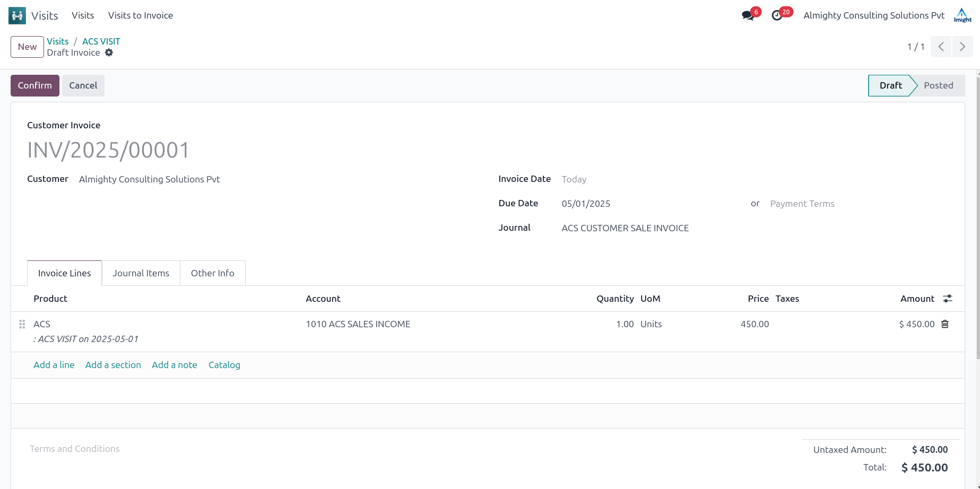980x489 pixels.
Task: Switch to the Journal Items tab
Action: (x=141, y=273)
